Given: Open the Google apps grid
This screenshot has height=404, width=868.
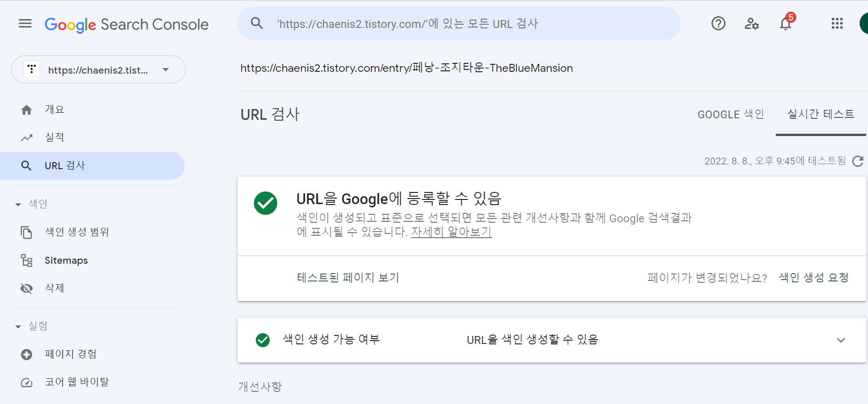Looking at the screenshot, I should (837, 23).
